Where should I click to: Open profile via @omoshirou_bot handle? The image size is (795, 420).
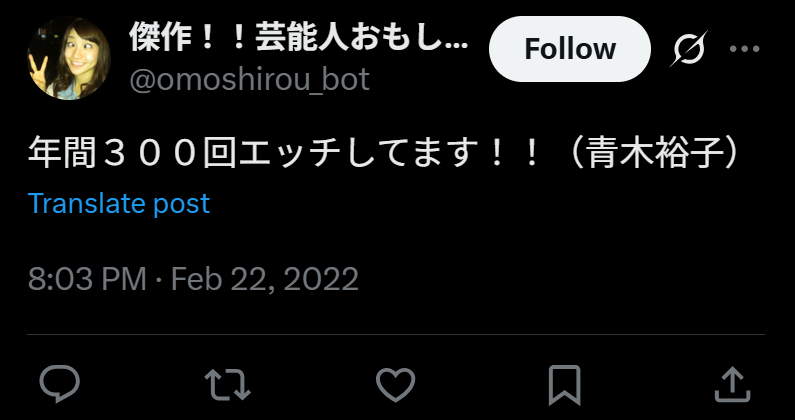249,80
